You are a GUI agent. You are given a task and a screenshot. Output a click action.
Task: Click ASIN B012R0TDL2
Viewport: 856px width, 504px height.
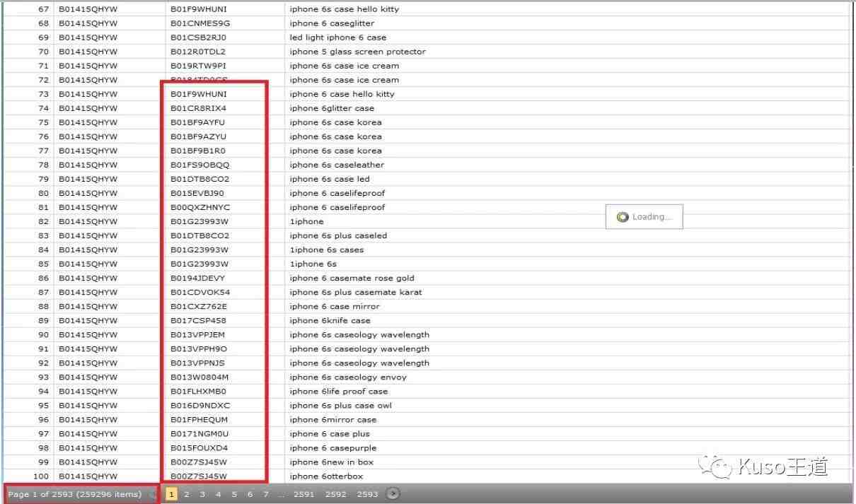click(199, 52)
